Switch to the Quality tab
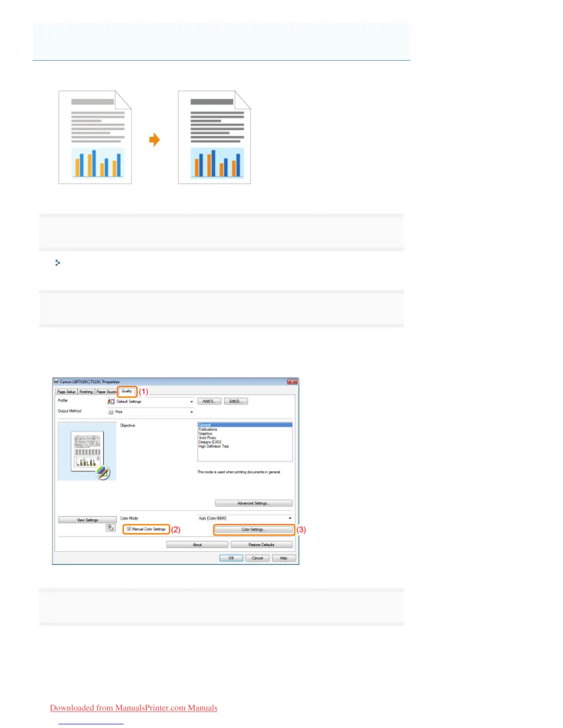 click(126, 391)
